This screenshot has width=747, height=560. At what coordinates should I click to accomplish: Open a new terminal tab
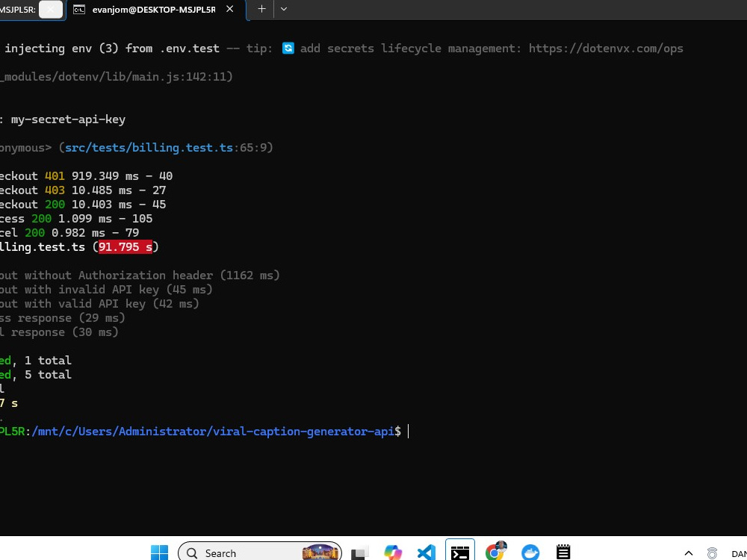(x=261, y=9)
